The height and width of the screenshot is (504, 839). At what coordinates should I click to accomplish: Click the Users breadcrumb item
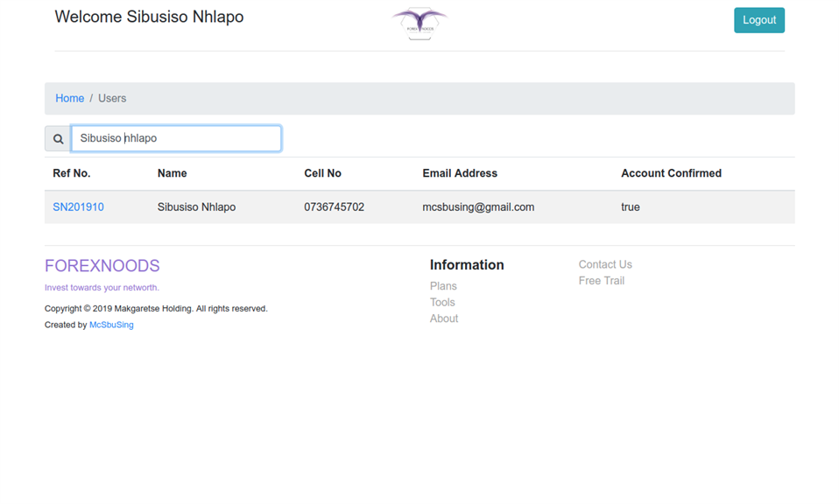112,98
